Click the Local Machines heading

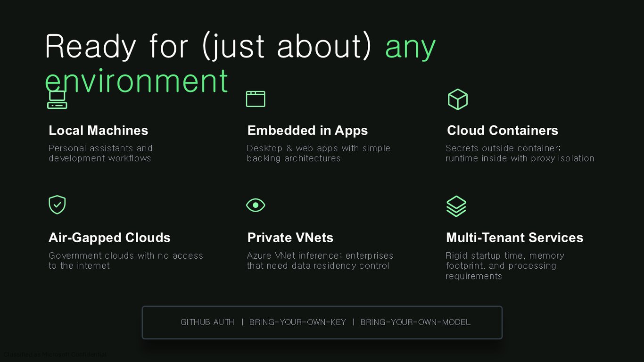click(x=99, y=131)
